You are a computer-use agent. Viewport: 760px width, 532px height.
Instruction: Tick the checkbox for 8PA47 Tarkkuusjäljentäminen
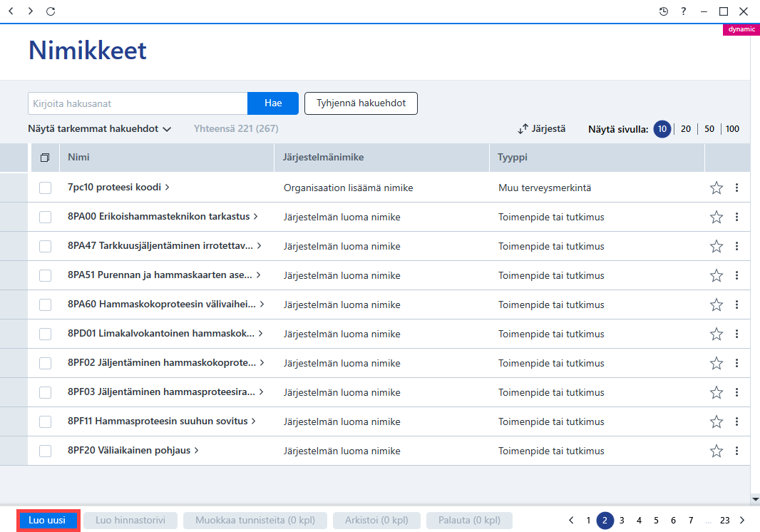pos(45,246)
